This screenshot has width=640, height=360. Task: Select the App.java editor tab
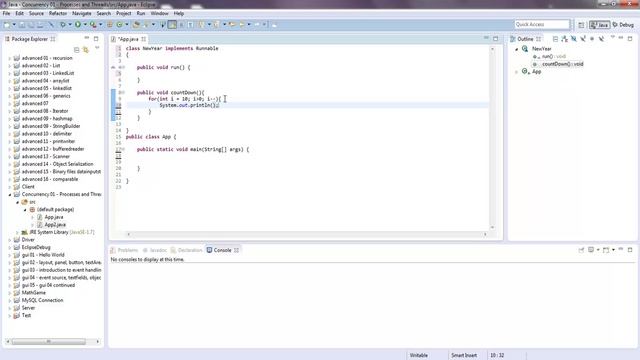click(129, 39)
